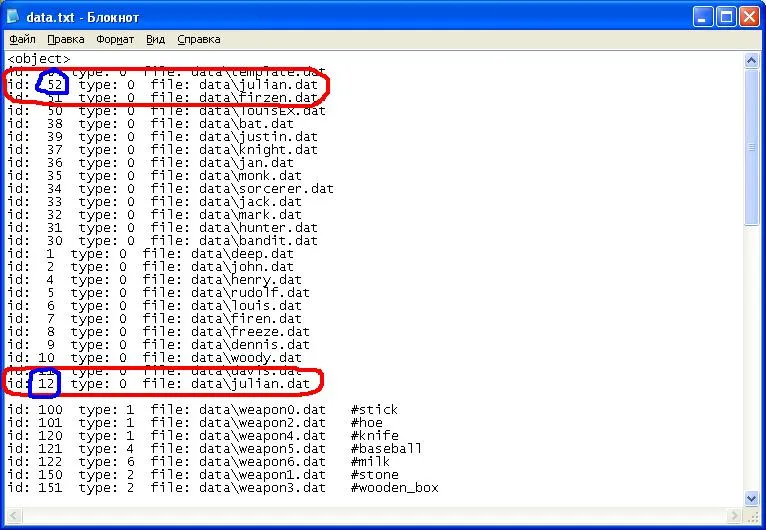Click data\rudolf.dat text
Viewport: 766px width, 530px height.
(x=250, y=293)
